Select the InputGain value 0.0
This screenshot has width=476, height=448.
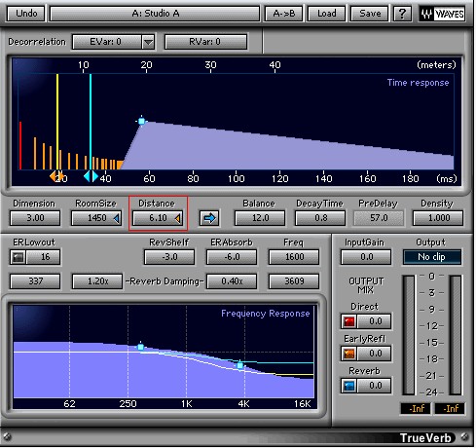coord(366,257)
